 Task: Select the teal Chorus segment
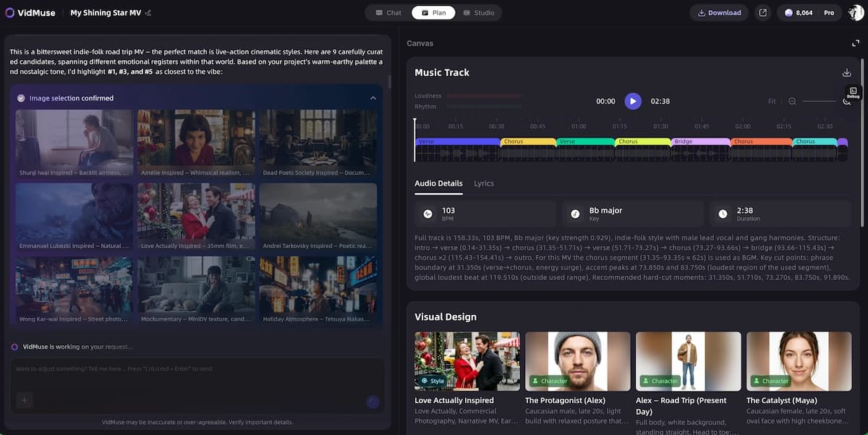814,142
